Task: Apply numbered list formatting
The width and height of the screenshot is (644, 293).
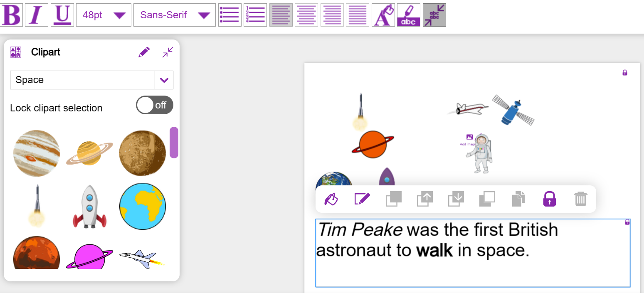Action: coord(255,15)
